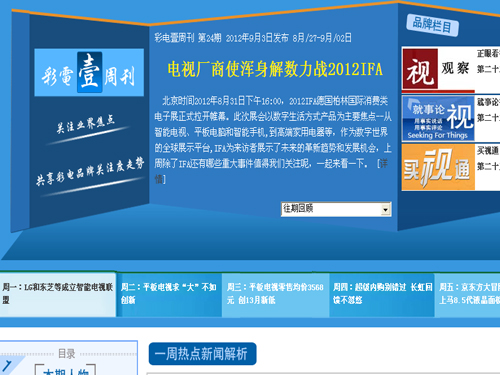Viewport: 500px width, 375px height.
Task: Select the 品牌栏目 label badge
Action: pos(432,25)
